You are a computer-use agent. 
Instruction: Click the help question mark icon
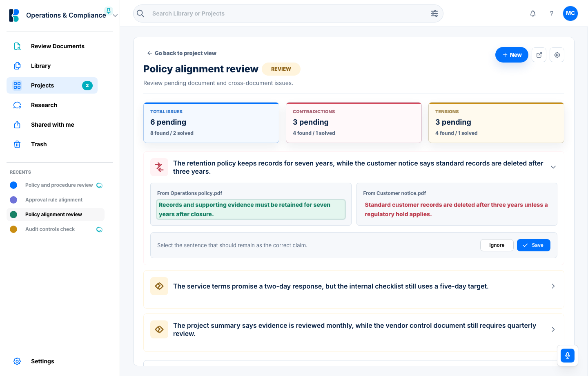552,13
